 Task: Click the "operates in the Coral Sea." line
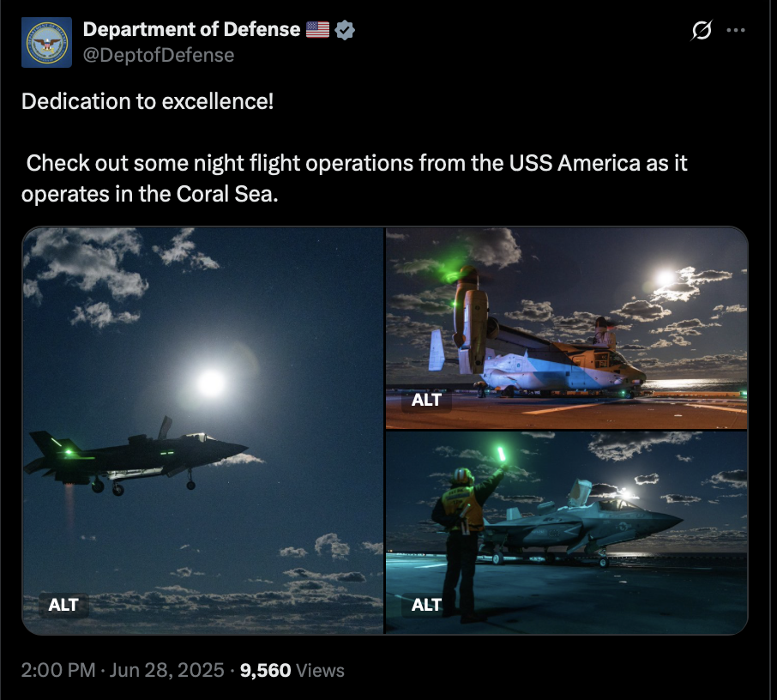coord(149,194)
